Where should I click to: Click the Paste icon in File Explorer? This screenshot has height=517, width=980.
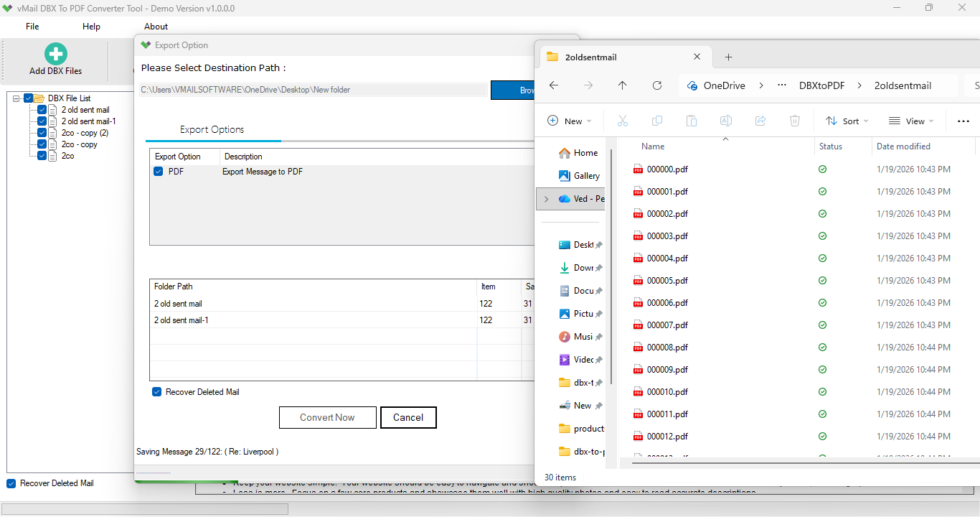[692, 121]
